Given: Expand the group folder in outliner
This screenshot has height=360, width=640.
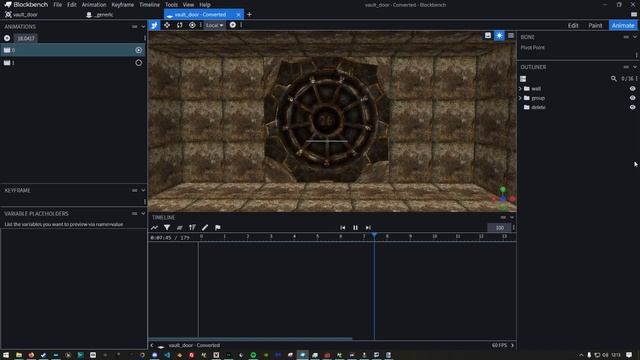Looking at the screenshot, I should 520,98.
